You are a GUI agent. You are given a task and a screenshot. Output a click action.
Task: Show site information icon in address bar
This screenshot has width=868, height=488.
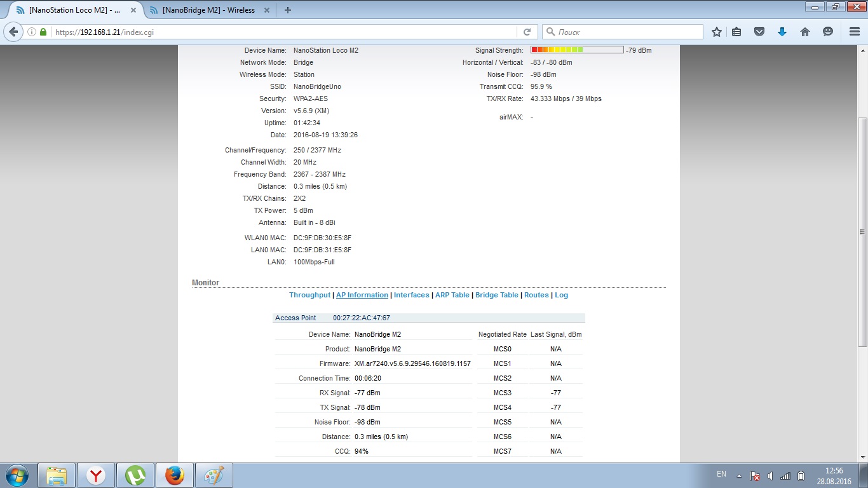32,32
